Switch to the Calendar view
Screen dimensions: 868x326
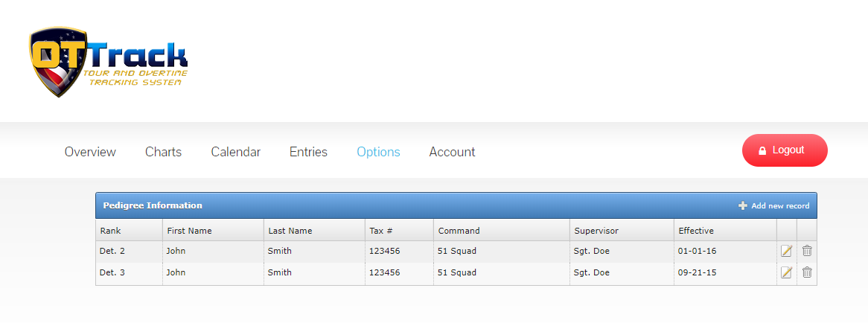point(235,152)
